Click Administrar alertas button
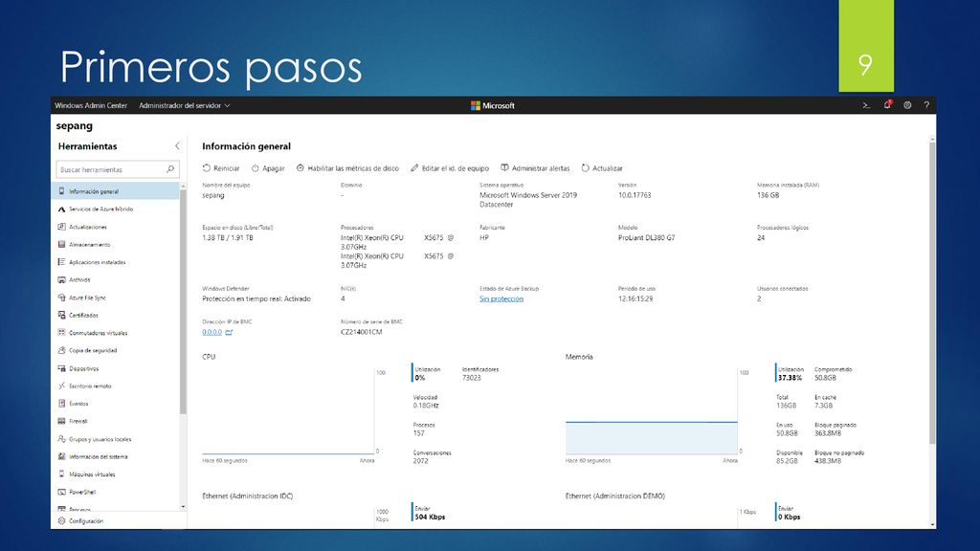 pos(535,168)
